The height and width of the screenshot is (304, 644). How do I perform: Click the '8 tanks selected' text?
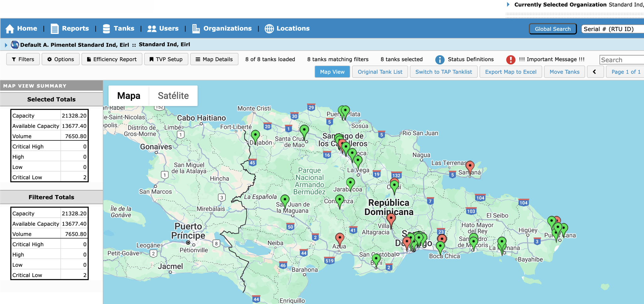coord(402,59)
